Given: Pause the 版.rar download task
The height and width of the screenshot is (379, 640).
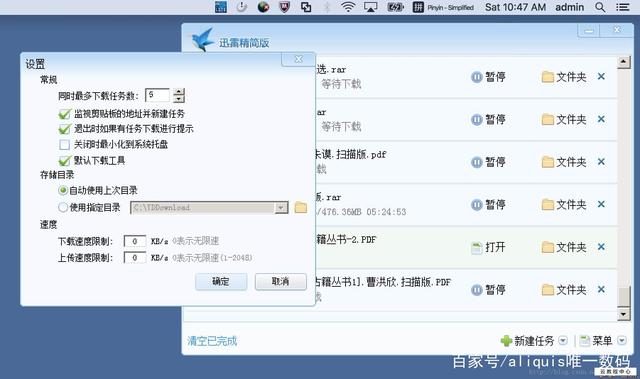Looking at the screenshot, I should tap(488, 204).
